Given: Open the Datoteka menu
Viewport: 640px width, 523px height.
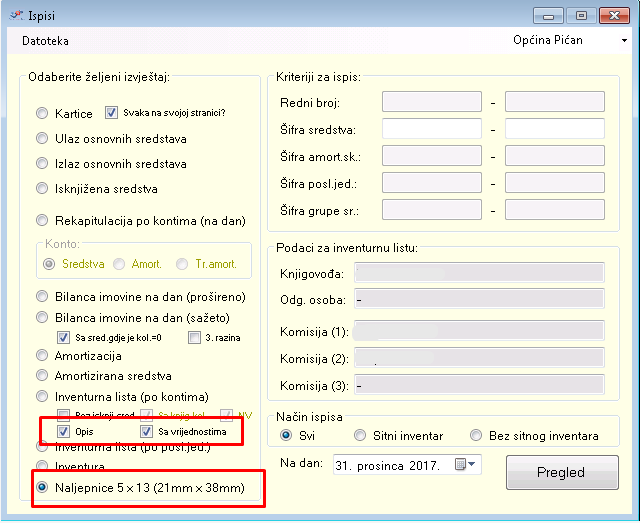Looking at the screenshot, I should click(45, 41).
